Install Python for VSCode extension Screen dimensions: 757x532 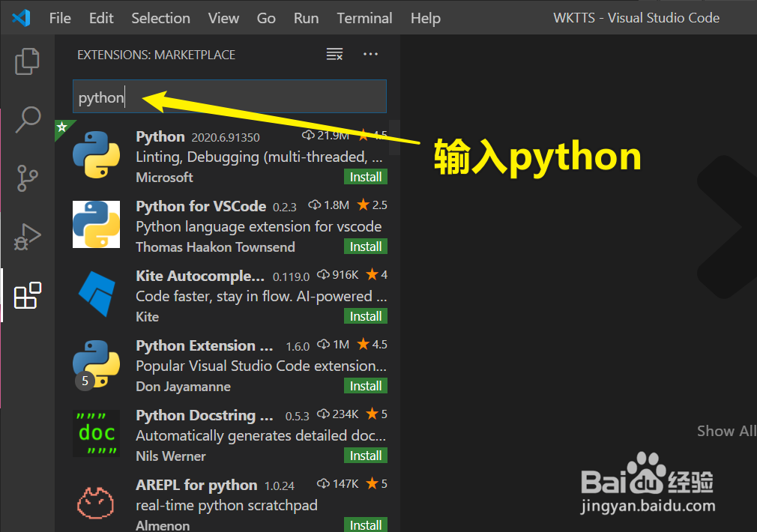(x=366, y=247)
